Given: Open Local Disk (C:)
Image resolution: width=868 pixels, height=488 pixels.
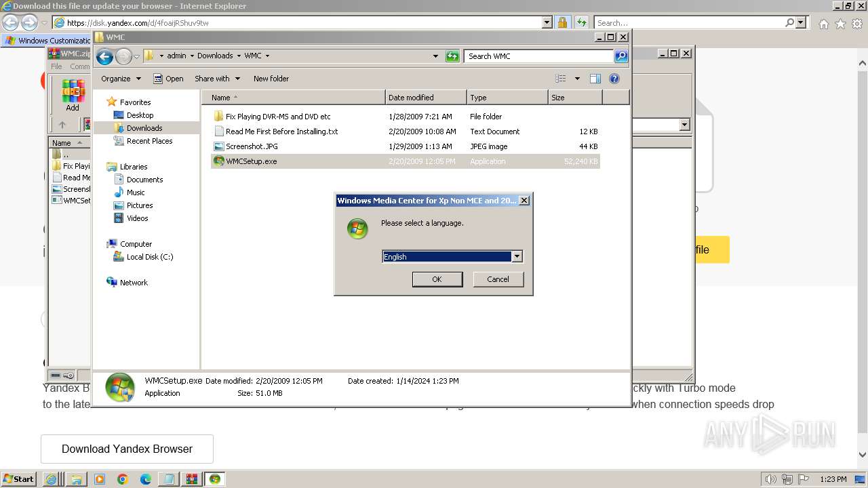Looking at the screenshot, I should click(x=149, y=257).
